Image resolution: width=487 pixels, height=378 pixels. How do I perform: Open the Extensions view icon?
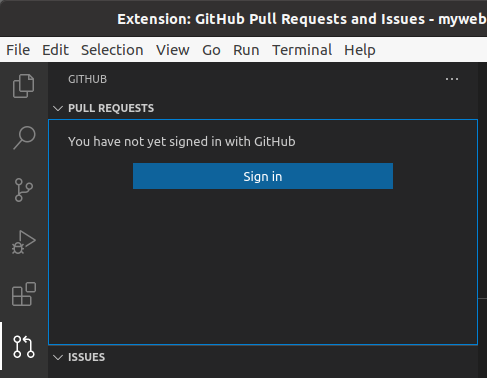tap(24, 294)
